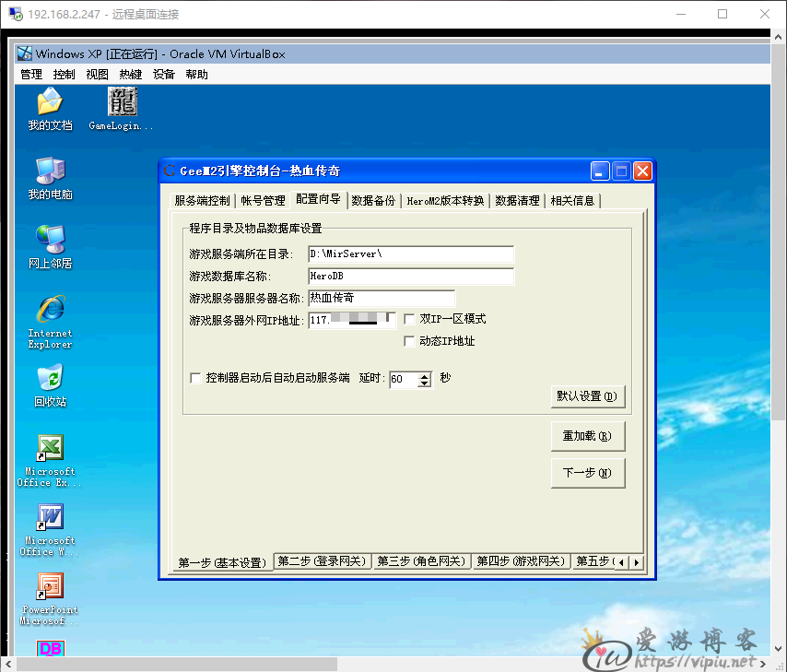Switch to 帐号管理 tab
The height and width of the screenshot is (672, 787).
263,201
